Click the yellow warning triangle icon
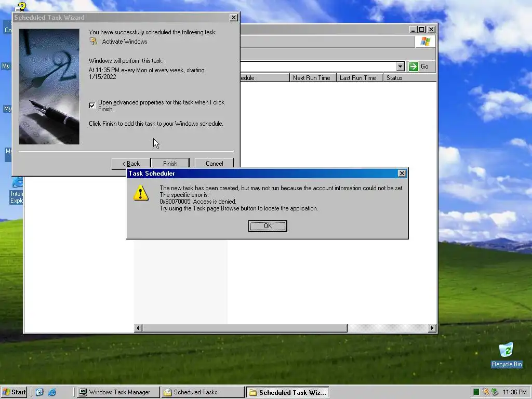 pyautogui.click(x=141, y=193)
